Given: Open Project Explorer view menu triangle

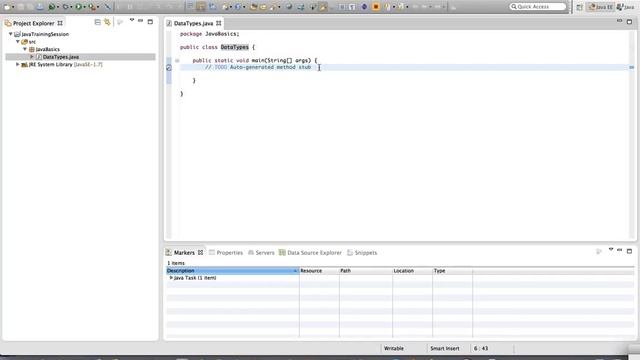Looking at the screenshot, I should tap(132, 20).
